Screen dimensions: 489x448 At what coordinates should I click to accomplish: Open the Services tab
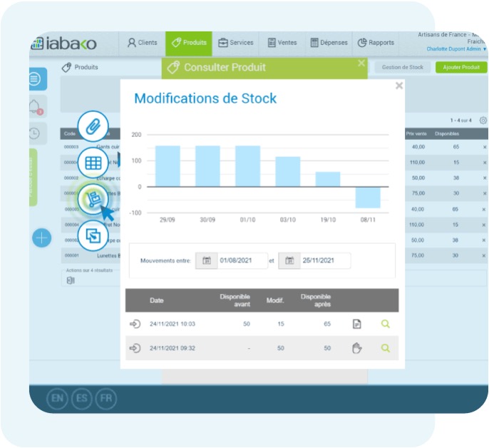(235, 43)
